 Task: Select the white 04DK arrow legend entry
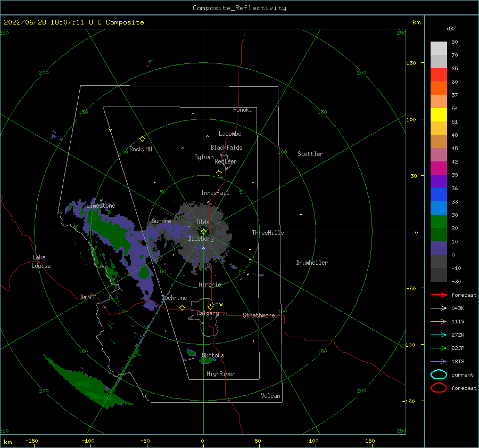[x=439, y=308]
